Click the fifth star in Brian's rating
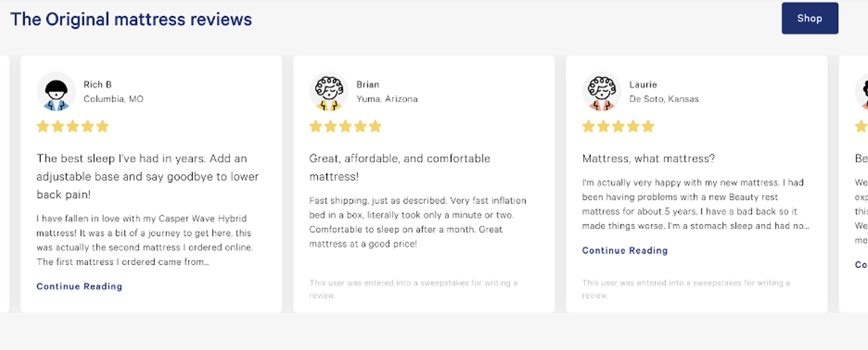This screenshot has height=350, width=868. pyautogui.click(x=375, y=126)
